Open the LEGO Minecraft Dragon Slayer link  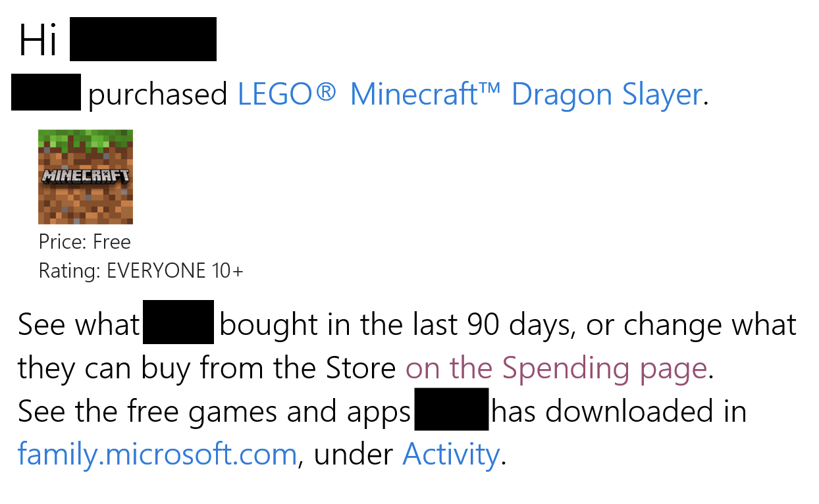469,95
